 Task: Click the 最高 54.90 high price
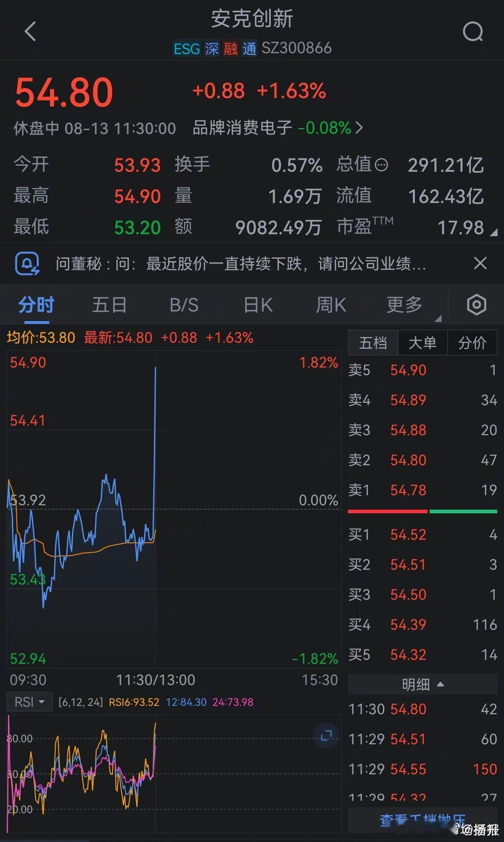point(137,196)
